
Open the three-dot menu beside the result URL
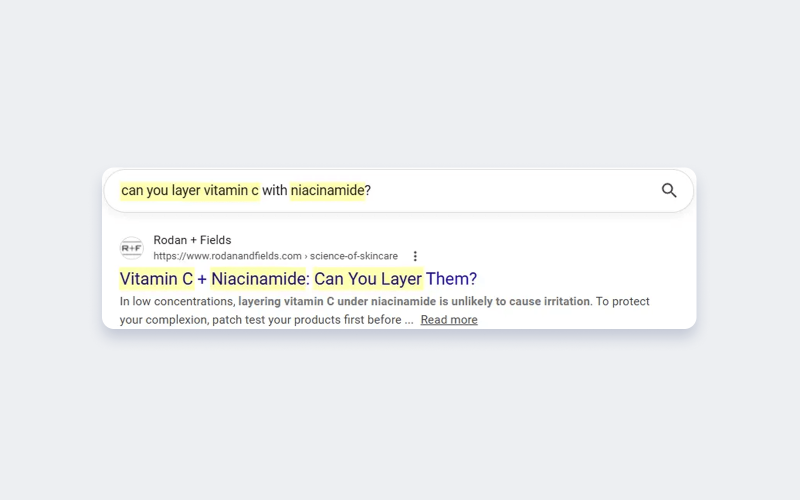point(415,256)
